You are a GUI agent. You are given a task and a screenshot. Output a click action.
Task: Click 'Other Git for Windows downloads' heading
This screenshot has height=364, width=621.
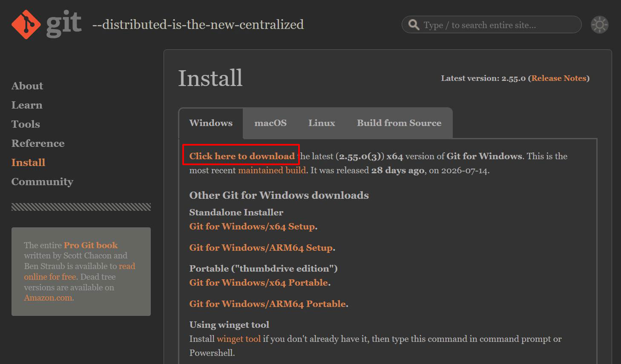point(279,195)
